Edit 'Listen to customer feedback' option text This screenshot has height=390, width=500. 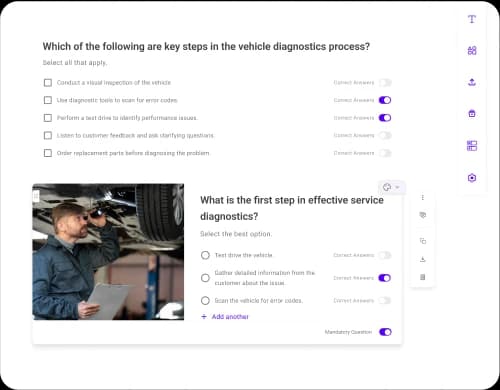coord(135,136)
